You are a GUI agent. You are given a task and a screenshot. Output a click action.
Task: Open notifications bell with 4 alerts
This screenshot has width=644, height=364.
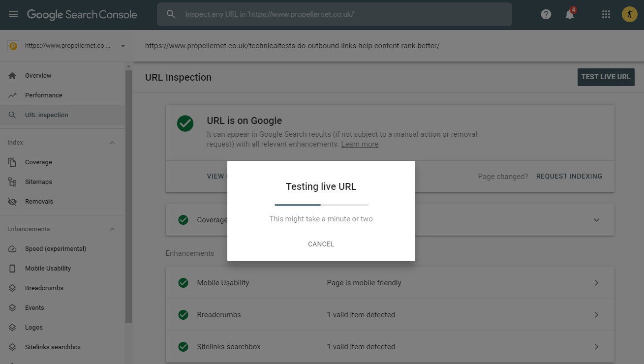[570, 14]
